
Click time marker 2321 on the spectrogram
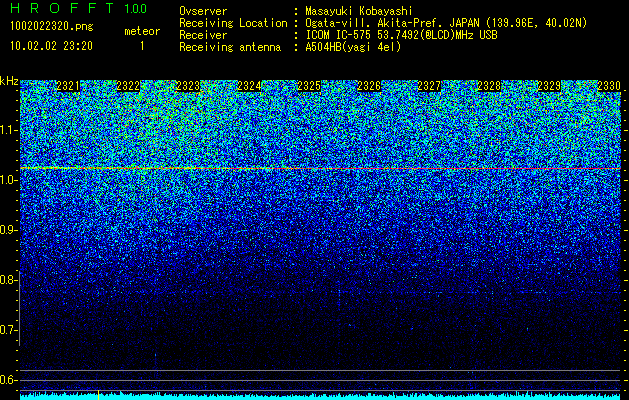pyautogui.click(x=68, y=86)
